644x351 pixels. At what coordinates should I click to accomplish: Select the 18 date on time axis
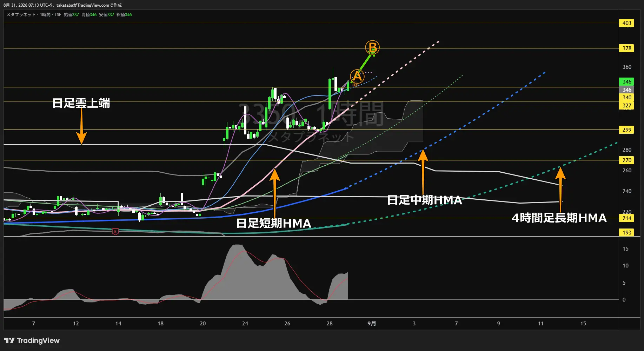(160, 324)
